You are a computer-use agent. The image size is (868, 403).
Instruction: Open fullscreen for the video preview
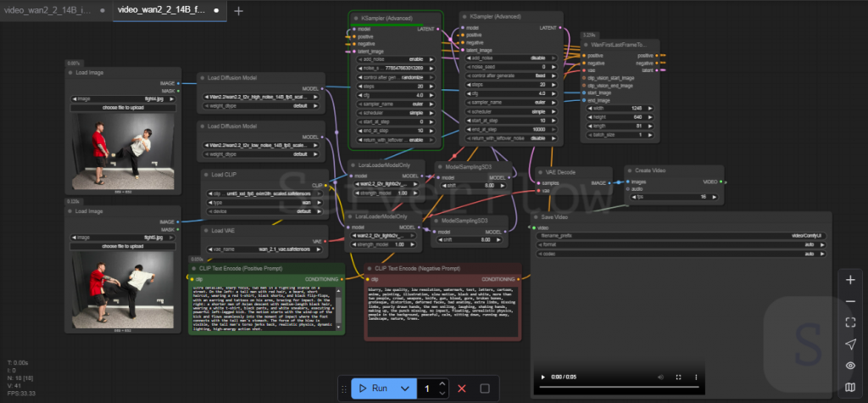pyautogui.click(x=679, y=377)
